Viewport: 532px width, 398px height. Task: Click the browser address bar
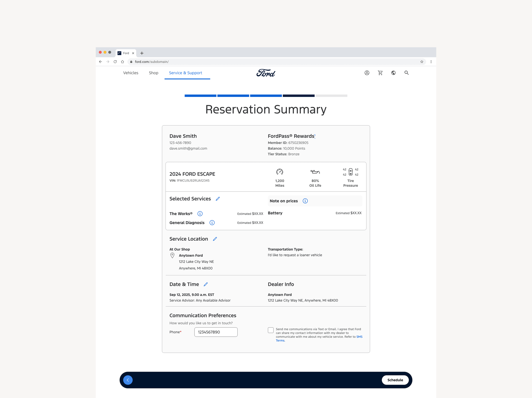(x=277, y=62)
